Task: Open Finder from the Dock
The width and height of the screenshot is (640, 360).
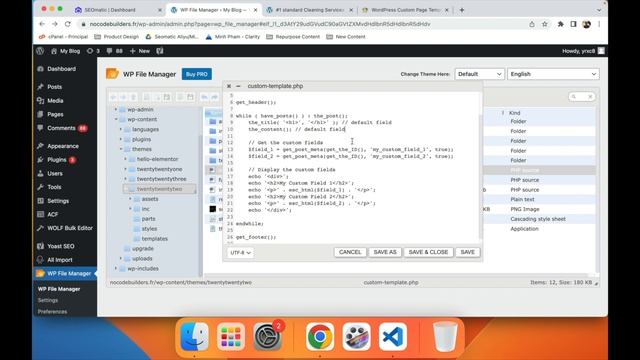Action: point(194,337)
